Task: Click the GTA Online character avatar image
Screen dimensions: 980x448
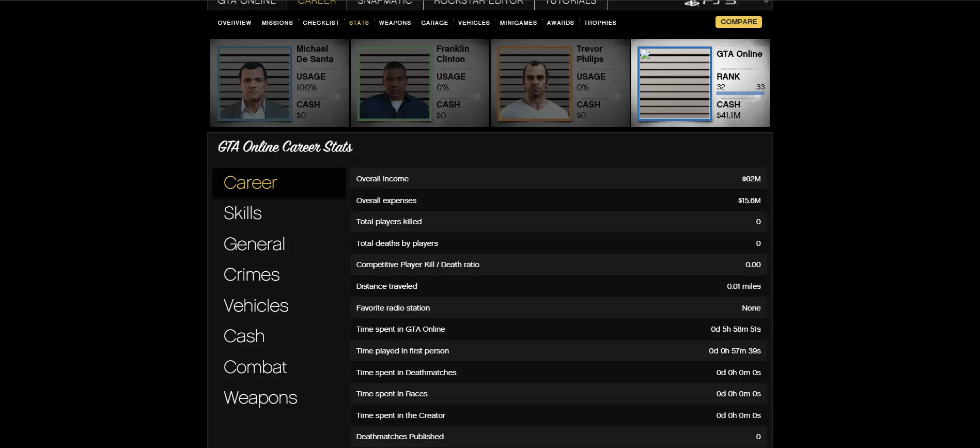Action: coord(675,84)
